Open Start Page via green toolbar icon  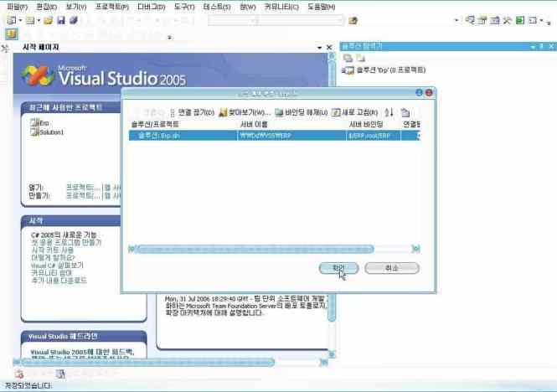520,20
